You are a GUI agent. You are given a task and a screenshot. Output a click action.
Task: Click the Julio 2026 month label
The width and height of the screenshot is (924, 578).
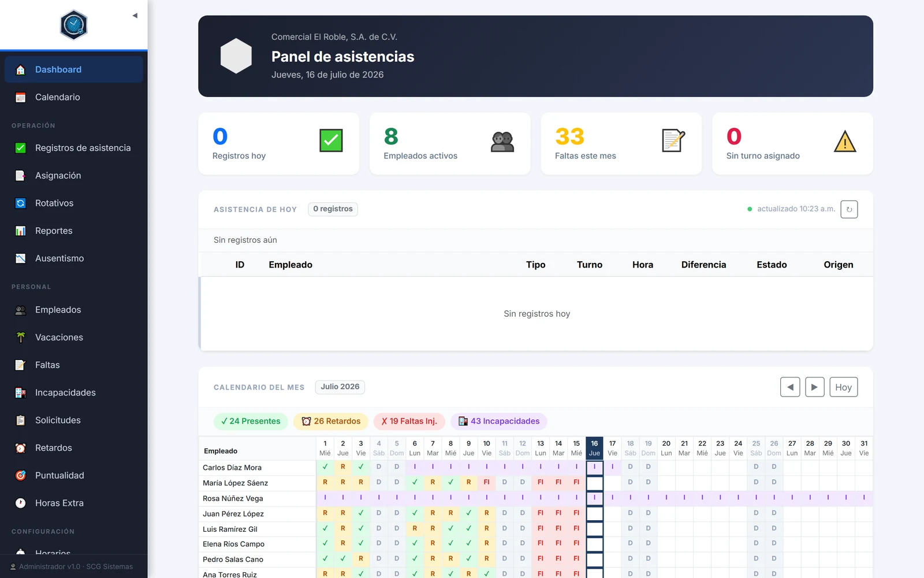point(340,387)
